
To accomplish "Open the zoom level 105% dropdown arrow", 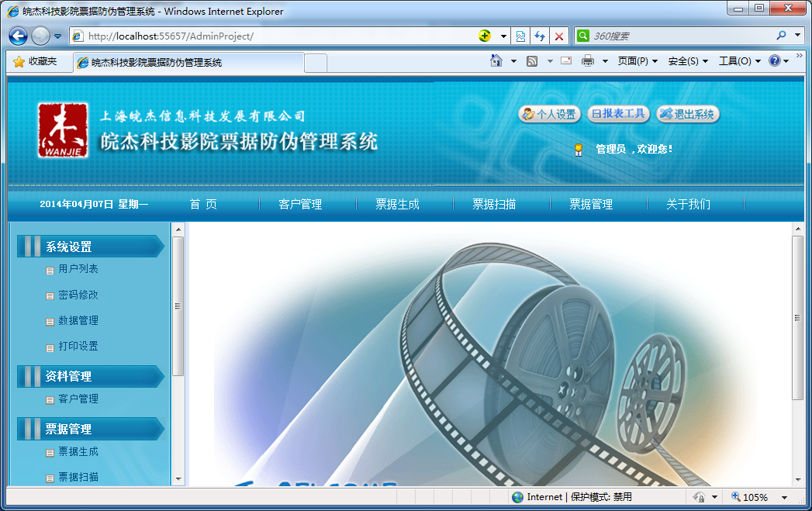I will 784,497.
